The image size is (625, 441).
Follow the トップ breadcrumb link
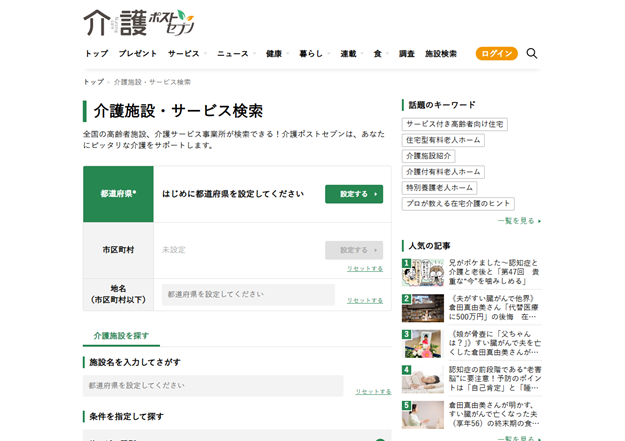93,82
